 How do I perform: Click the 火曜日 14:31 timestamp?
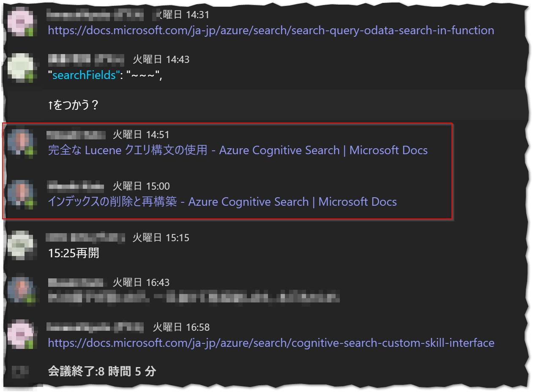(x=182, y=14)
